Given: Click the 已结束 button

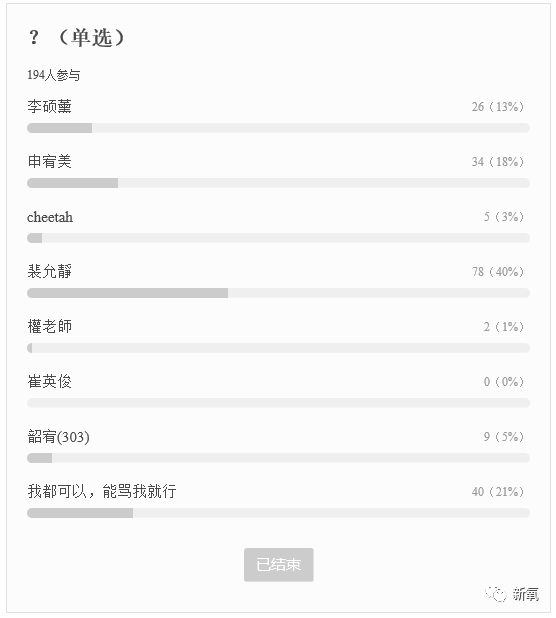Looking at the screenshot, I should point(278,564).
